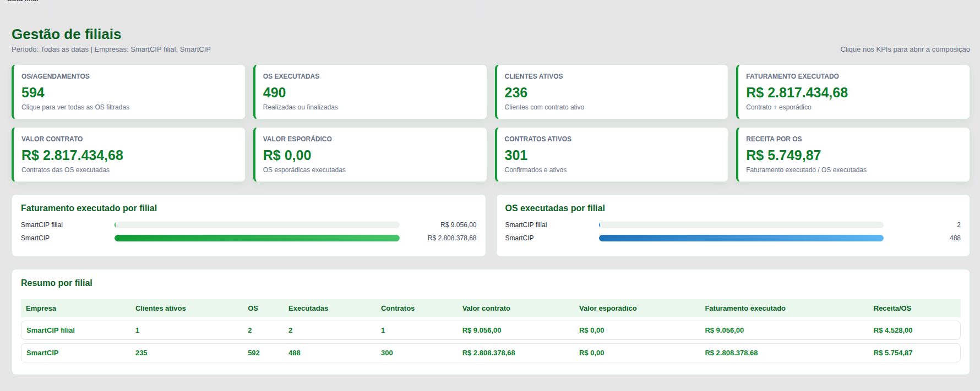This screenshot has width=980, height=391.
Task: Click the Período and Empresas filter summary
Action: pyautogui.click(x=111, y=49)
